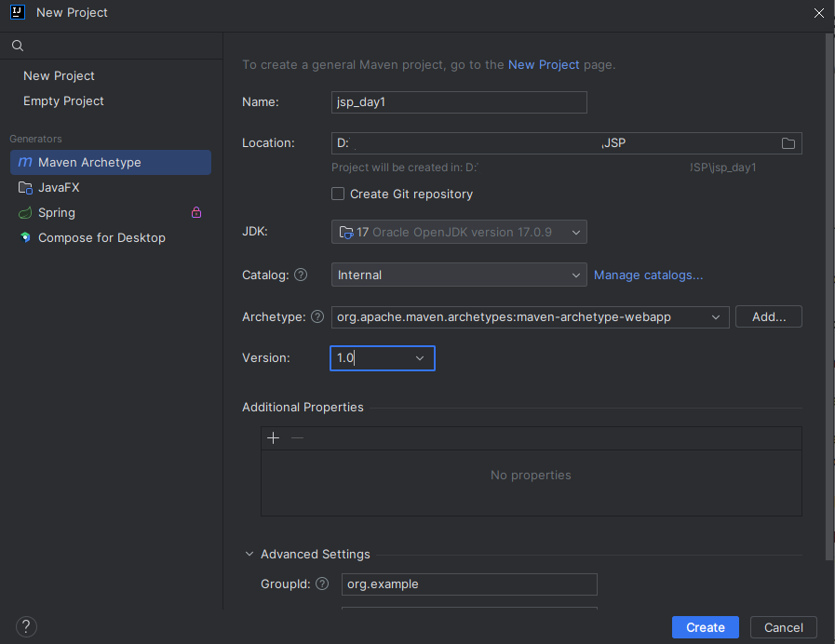This screenshot has height=644, width=835.
Task: Click the Maven Archetype m icon
Action: click(25, 162)
